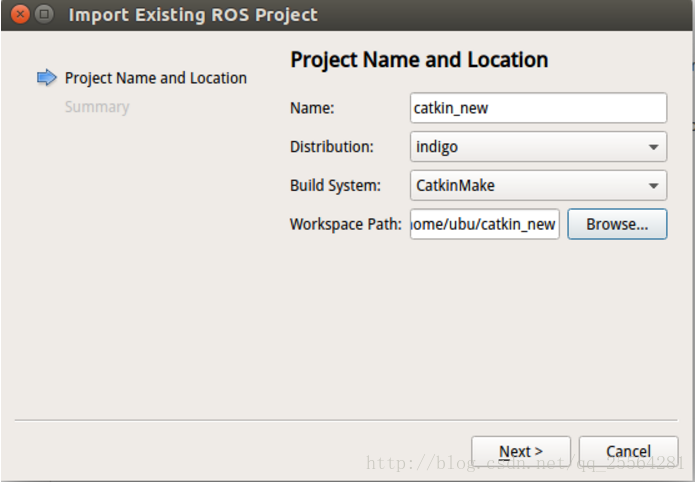Dismiss the wizard with Cancel
The height and width of the screenshot is (483, 697).
point(628,451)
